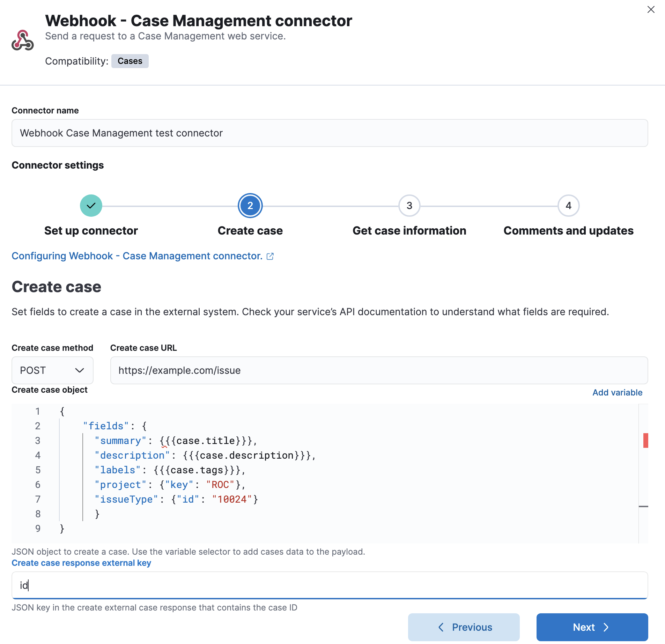The width and height of the screenshot is (665, 644).
Task: Collapse the method dropdown arrow
Action: 80,370
